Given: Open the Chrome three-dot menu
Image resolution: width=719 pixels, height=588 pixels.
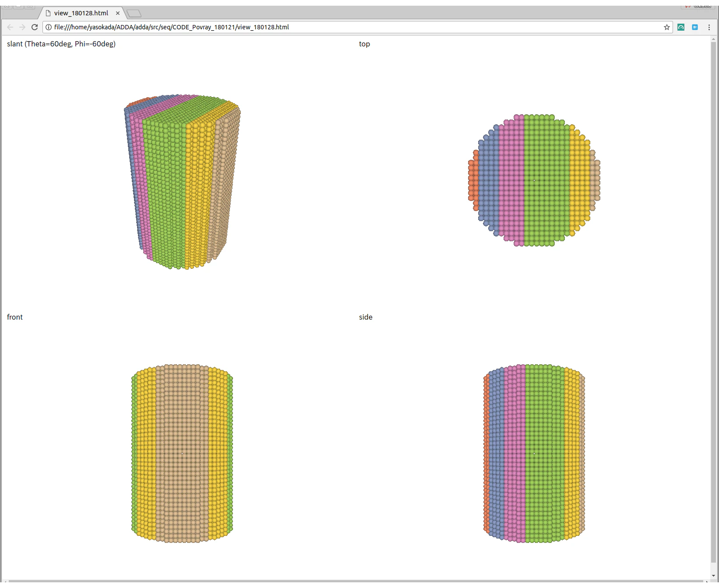Looking at the screenshot, I should 709,27.
